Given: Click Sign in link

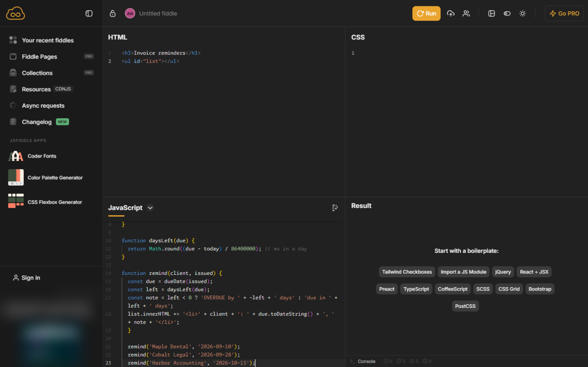Looking at the screenshot, I should click(26, 278).
